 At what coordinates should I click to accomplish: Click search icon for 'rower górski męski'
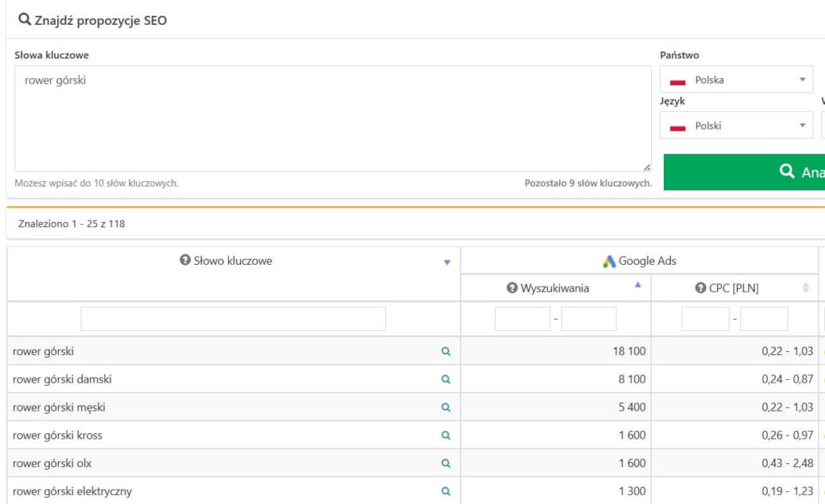point(446,407)
